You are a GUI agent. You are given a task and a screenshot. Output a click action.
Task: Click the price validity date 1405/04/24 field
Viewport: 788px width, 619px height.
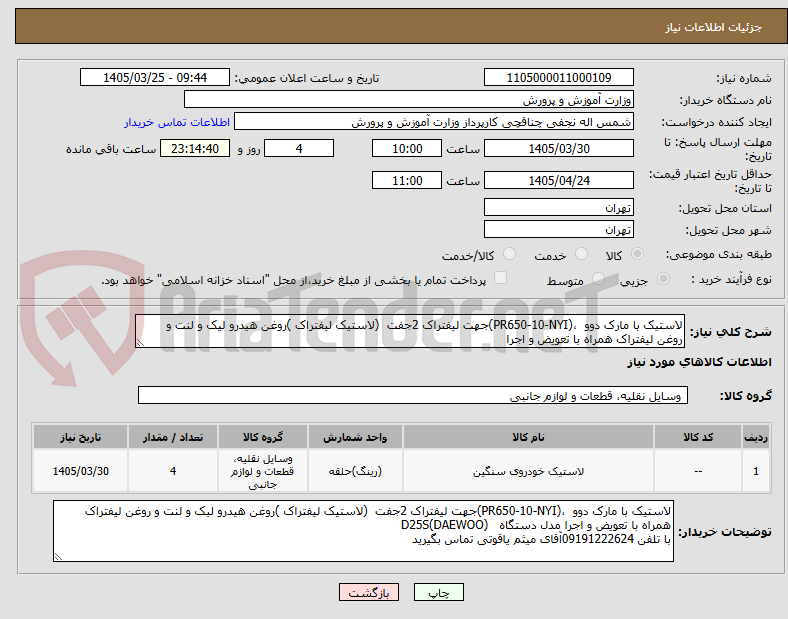click(558, 180)
